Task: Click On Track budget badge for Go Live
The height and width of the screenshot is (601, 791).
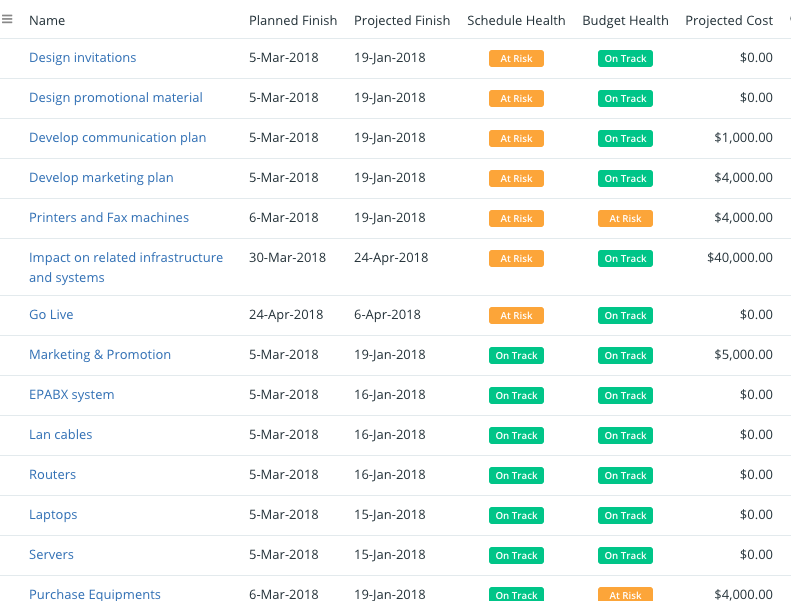Action: pos(625,315)
